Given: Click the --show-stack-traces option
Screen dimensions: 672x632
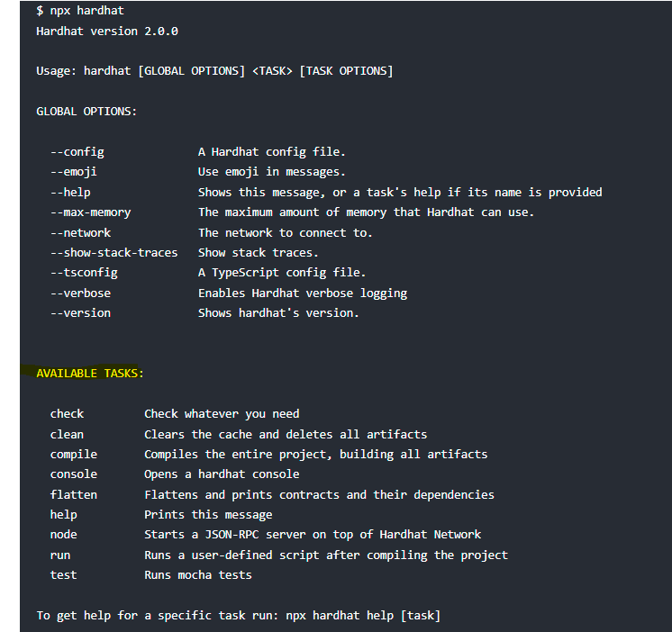Looking at the screenshot, I should tap(114, 253).
